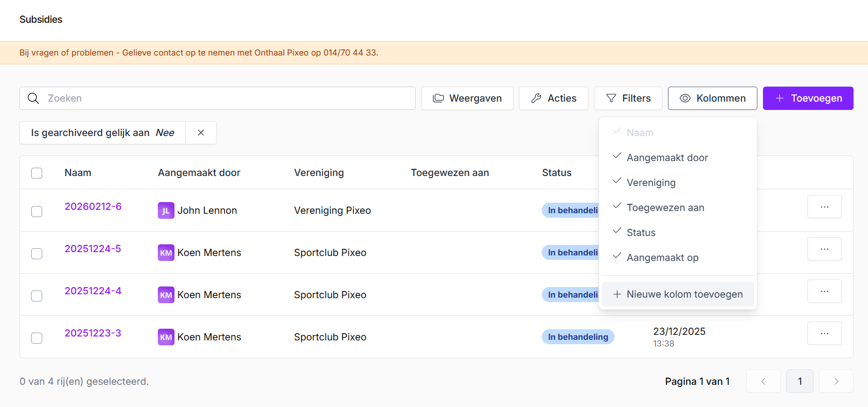
Task: Go to previous page arrow
Action: point(763,381)
